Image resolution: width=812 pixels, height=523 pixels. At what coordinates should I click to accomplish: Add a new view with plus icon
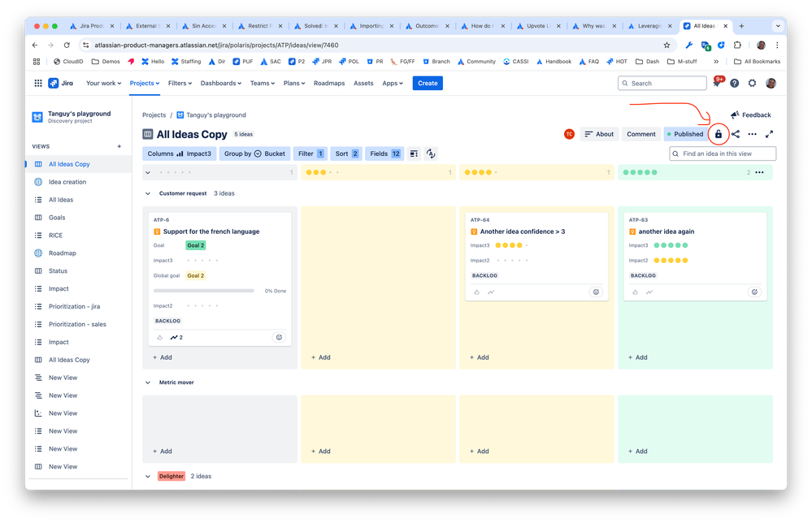coord(119,146)
